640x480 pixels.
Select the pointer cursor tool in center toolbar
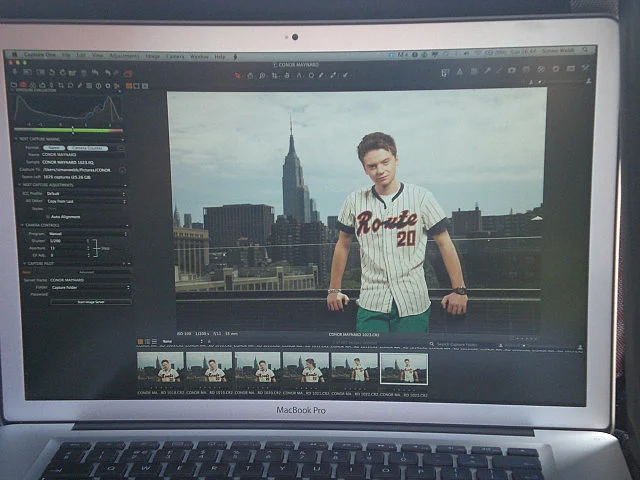(x=237, y=76)
